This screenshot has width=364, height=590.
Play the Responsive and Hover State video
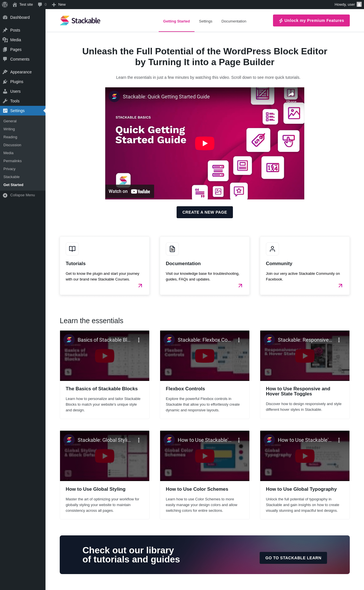click(x=305, y=356)
